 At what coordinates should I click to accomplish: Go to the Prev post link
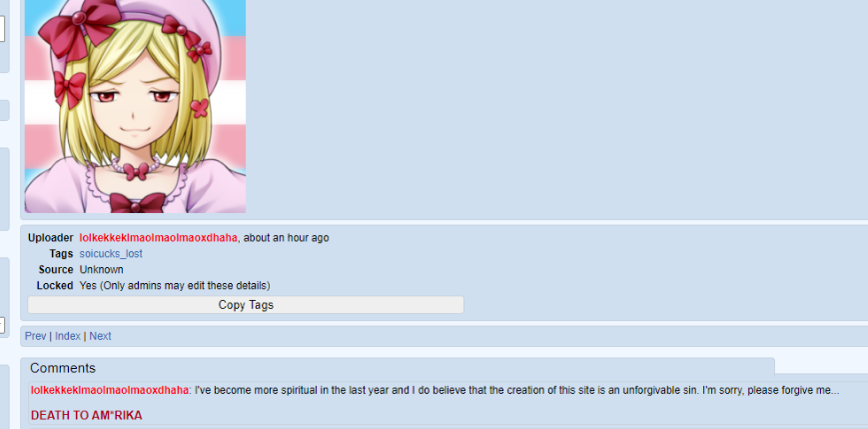pyautogui.click(x=35, y=336)
